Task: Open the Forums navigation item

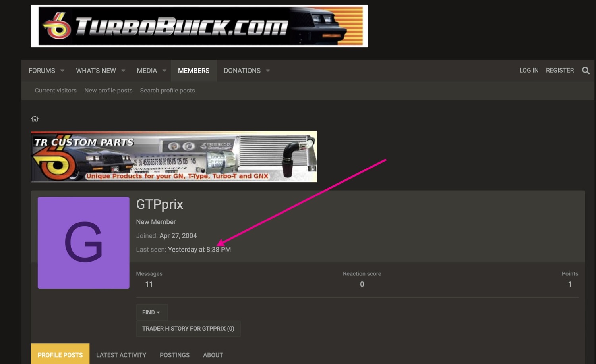Action: 42,71
